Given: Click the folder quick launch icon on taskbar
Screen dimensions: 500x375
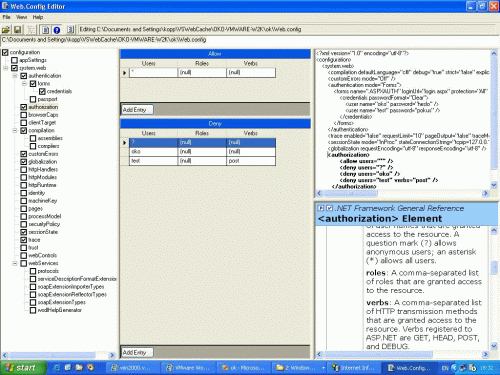Looking at the screenshot, I should pyautogui.click(x=79, y=368).
